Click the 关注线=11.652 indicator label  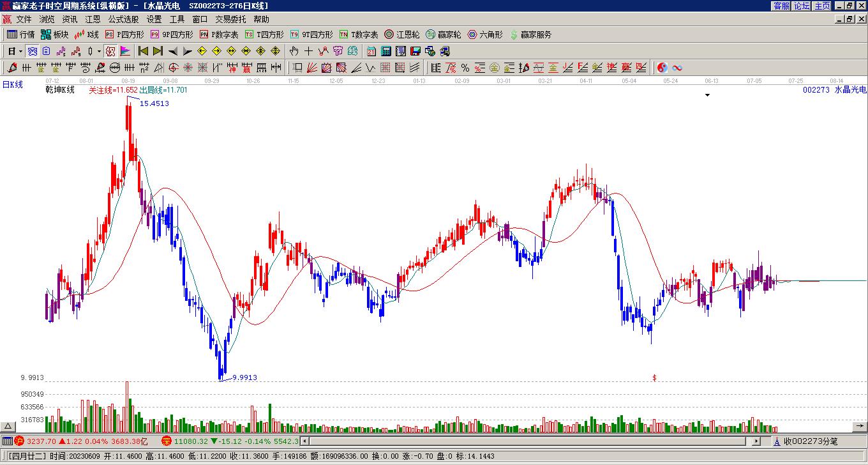[x=113, y=90]
